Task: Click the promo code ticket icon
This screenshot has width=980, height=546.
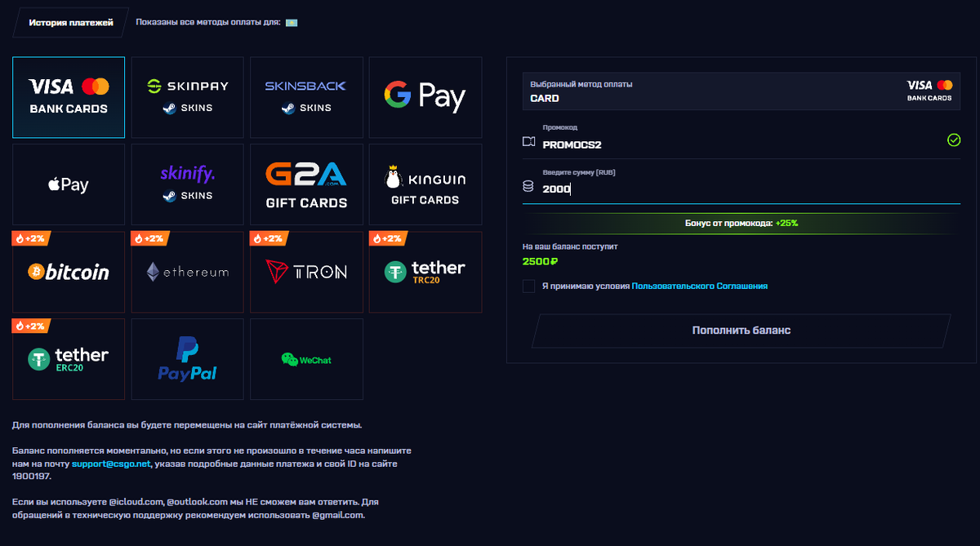Action: click(x=528, y=143)
